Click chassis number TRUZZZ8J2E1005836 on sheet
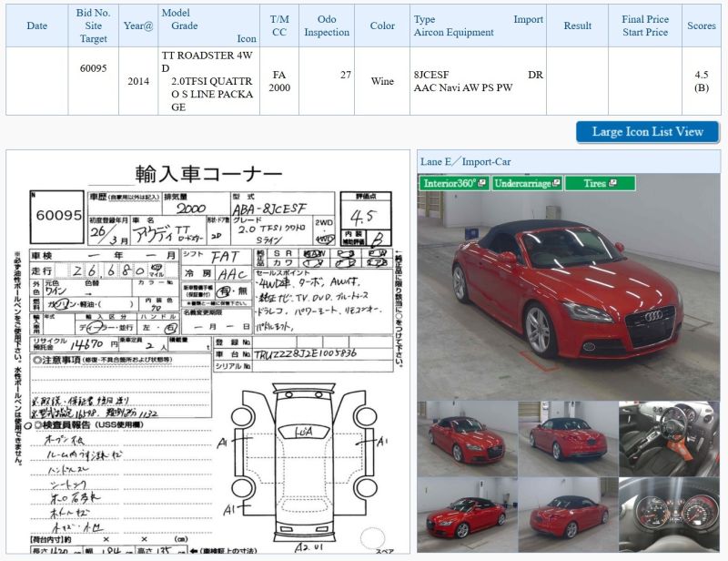Screen dimensions: 728x561 [306, 353]
